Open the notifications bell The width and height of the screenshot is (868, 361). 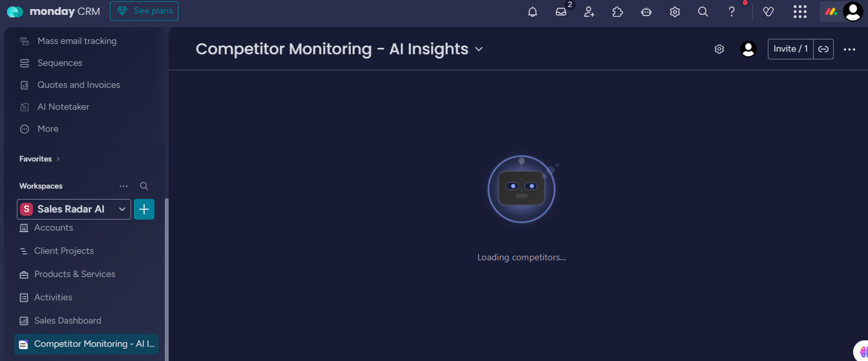click(533, 12)
